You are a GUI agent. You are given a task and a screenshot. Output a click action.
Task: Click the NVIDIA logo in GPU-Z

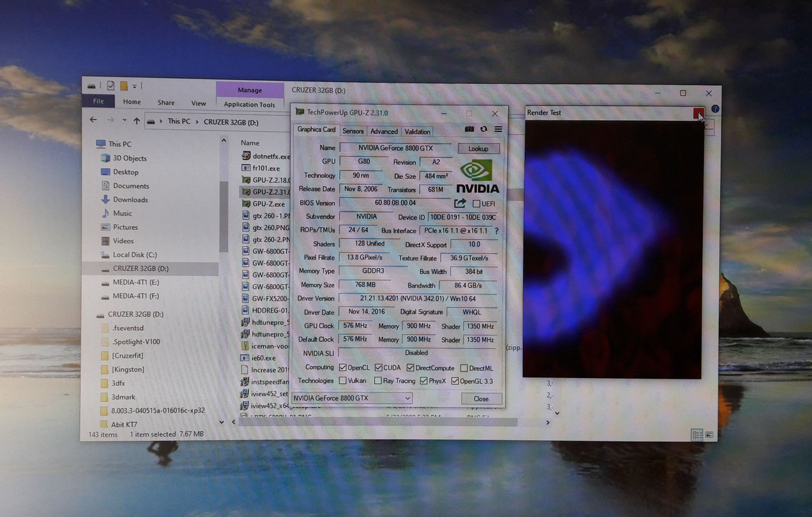477,176
